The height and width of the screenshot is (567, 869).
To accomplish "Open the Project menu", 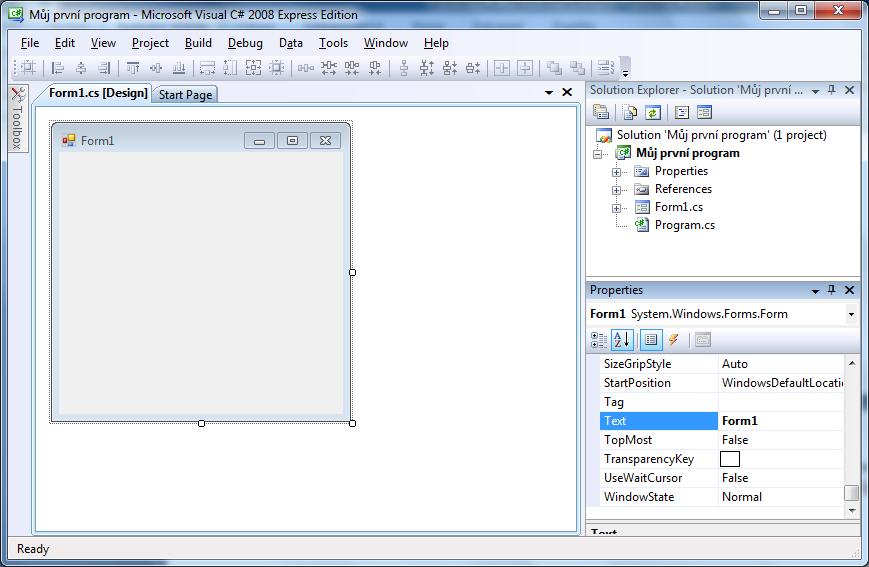I will pyautogui.click(x=150, y=43).
